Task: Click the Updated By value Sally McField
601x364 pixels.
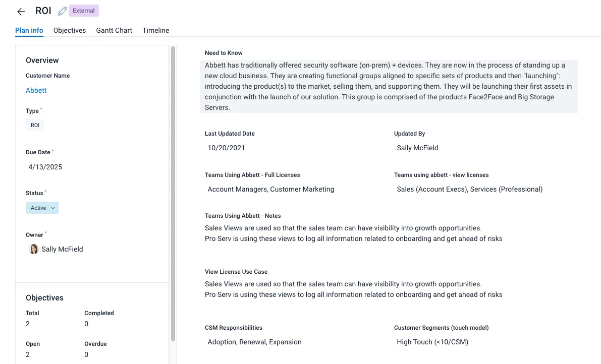Action: click(x=417, y=148)
